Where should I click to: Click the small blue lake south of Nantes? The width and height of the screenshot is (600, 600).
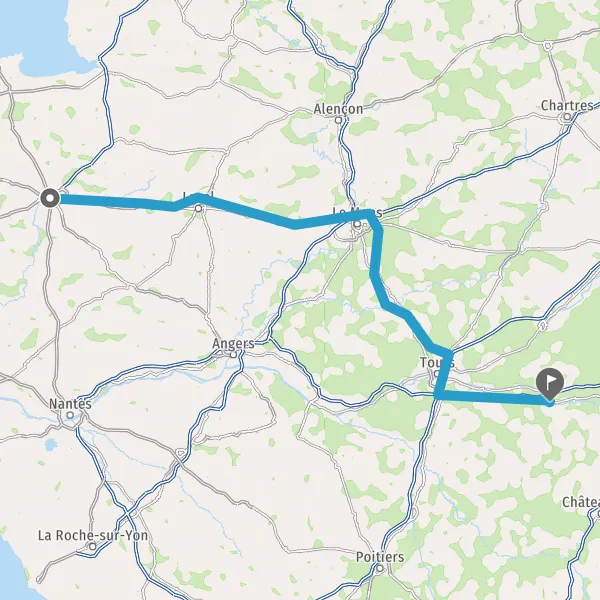click(50, 445)
